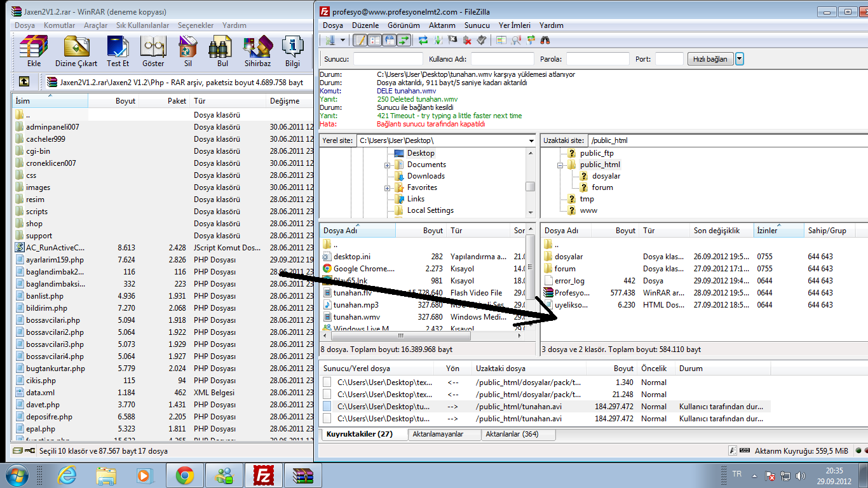Open the Dosya menu in WinRAR
The height and width of the screenshot is (488, 868).
pos(25,25)
